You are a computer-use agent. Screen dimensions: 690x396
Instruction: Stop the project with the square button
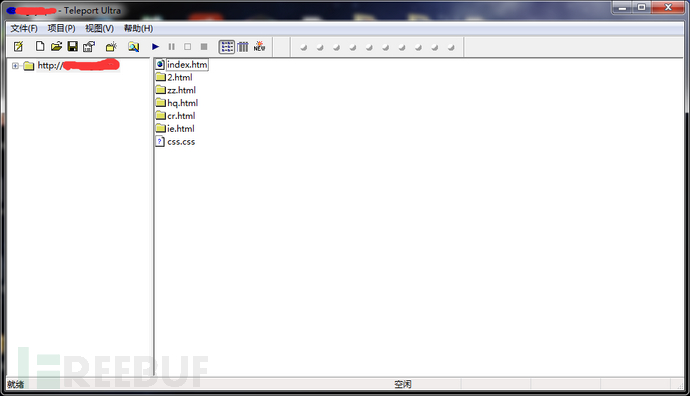click(204, 46)
